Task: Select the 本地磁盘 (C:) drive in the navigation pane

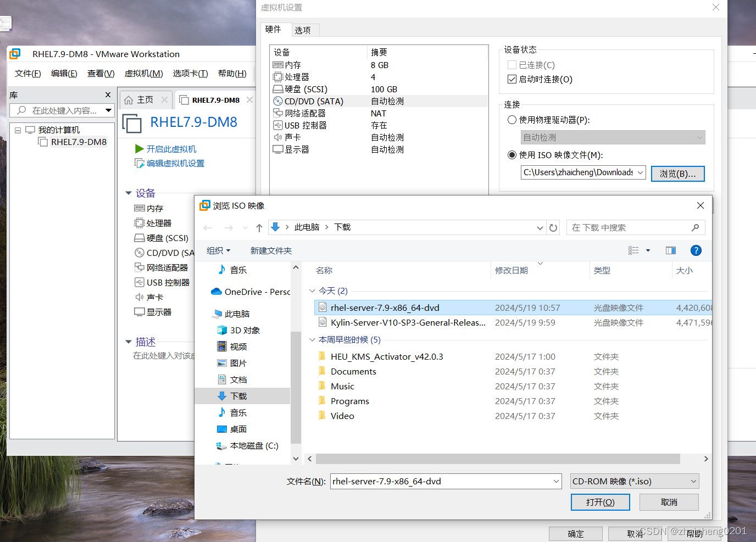Action: tap(247, 445)
